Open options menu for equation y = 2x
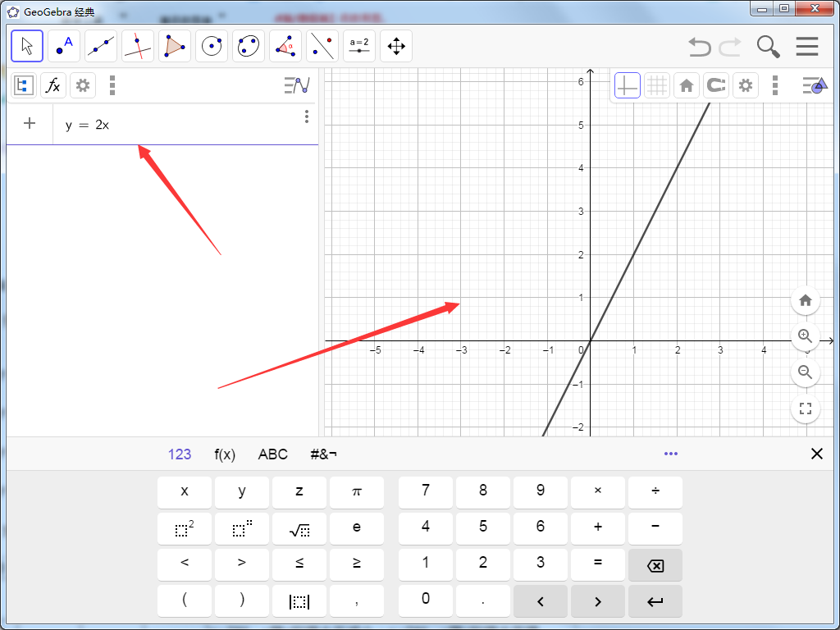 tap(306, 117)
